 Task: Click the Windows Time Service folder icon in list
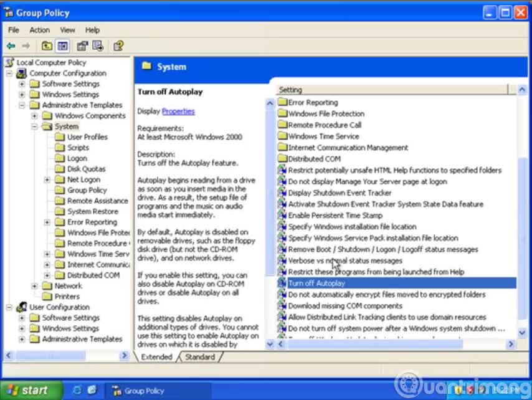click(x=282, y=136)
